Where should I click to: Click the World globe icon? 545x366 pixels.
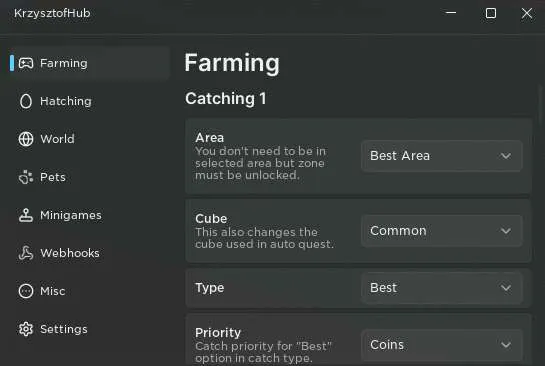26,139
